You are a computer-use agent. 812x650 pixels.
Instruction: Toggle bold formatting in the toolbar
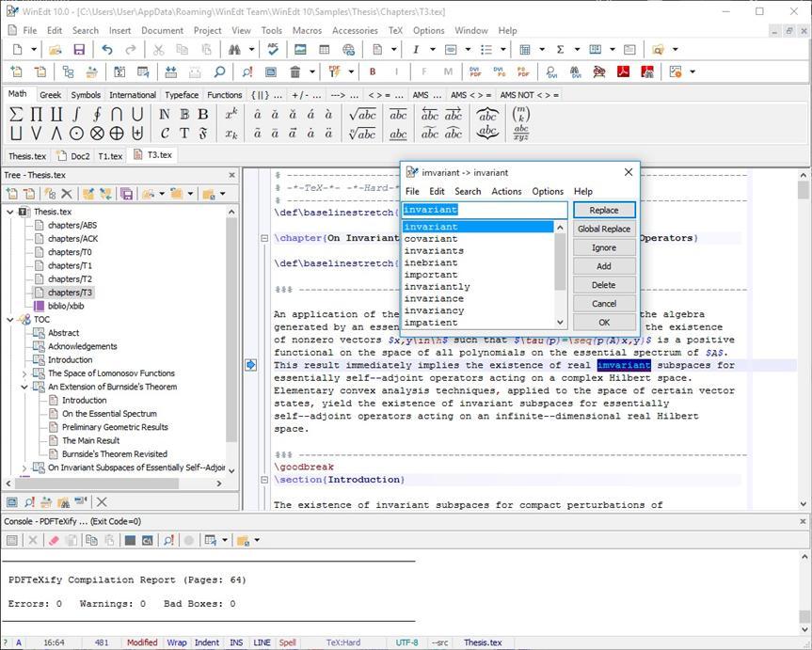pos(373,71)
